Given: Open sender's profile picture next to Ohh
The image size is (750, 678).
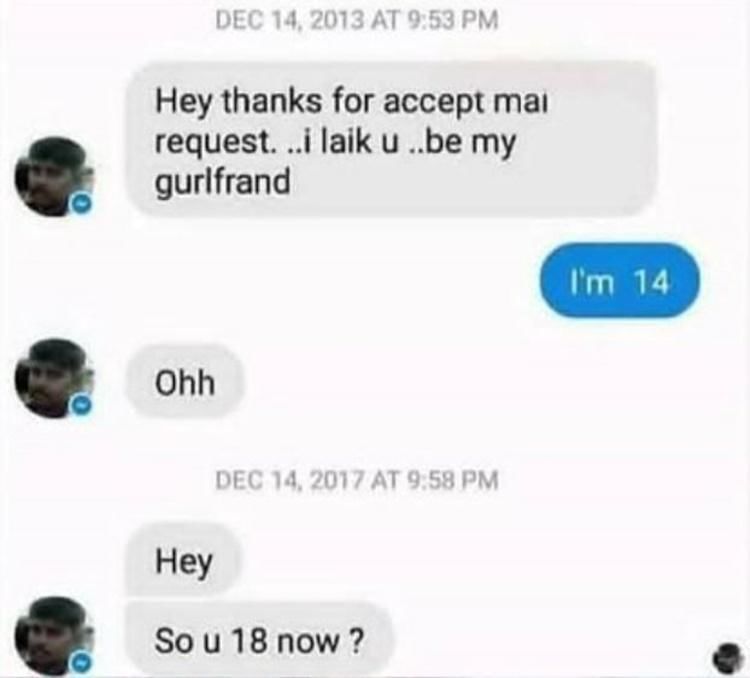Looking at the screenshot, I should click(x=53, y=379).
